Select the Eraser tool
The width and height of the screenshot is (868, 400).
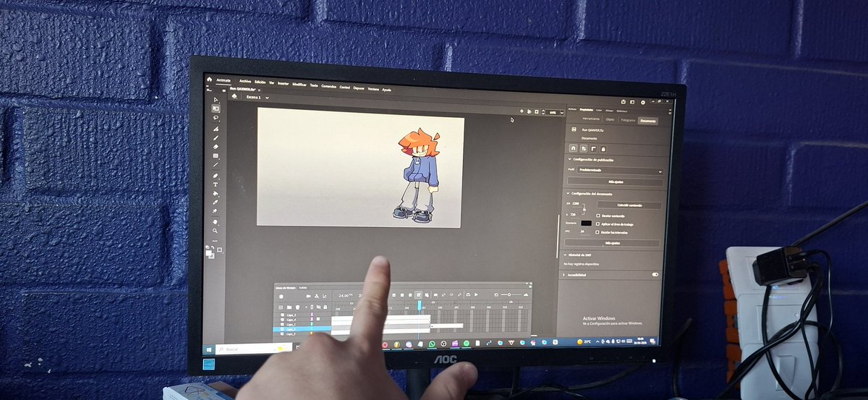coord(216,146)
